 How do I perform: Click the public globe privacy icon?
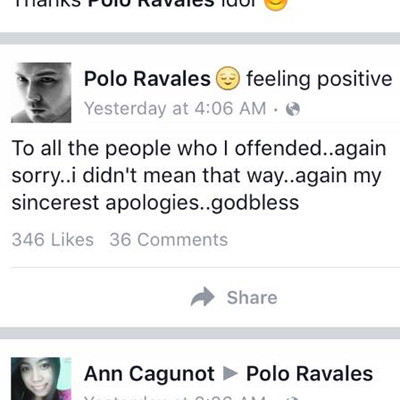(x=293, y=109)
